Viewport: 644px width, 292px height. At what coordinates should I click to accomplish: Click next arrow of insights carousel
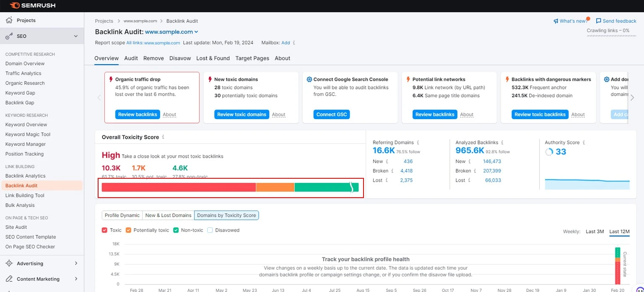[632, 98]
